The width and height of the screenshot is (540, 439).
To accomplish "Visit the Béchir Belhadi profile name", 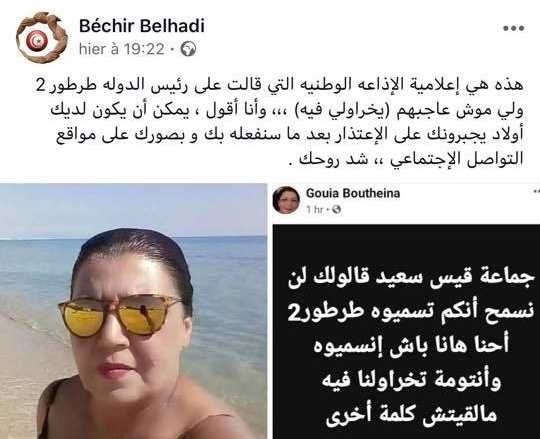I will point(142,26).
